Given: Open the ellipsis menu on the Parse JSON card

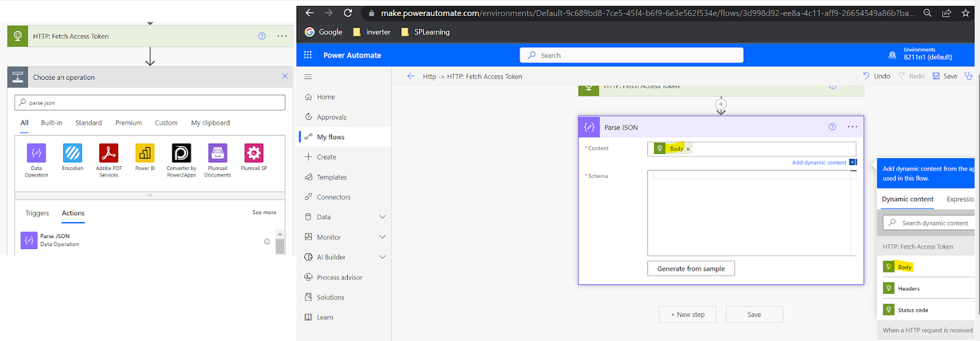Looking at the screenshot, I should pos(853,127).
